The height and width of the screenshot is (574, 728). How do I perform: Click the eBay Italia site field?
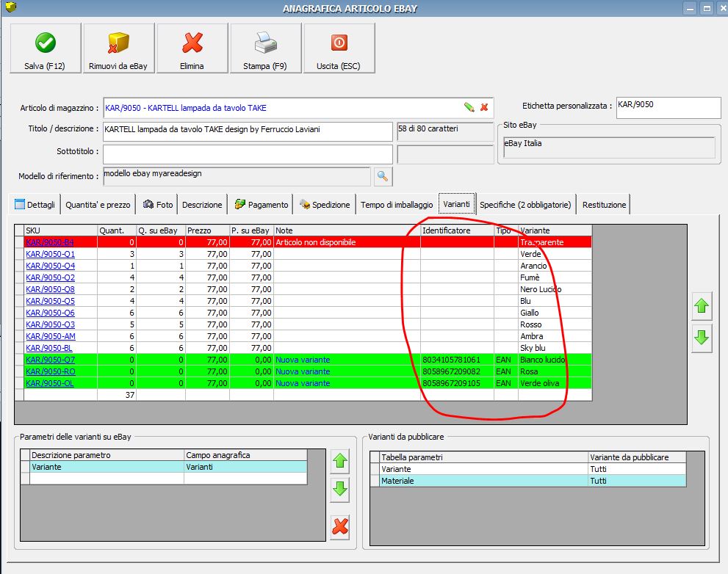point(609,147)
